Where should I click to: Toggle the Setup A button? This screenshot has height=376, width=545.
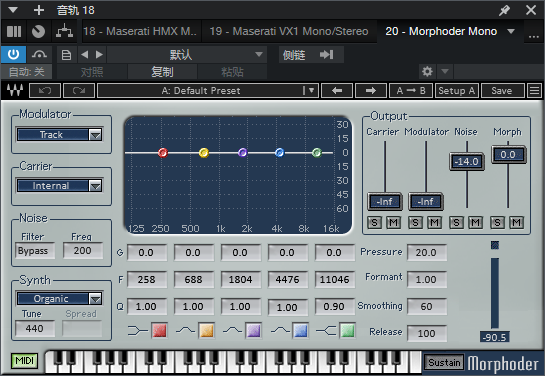tap(457, 91)
